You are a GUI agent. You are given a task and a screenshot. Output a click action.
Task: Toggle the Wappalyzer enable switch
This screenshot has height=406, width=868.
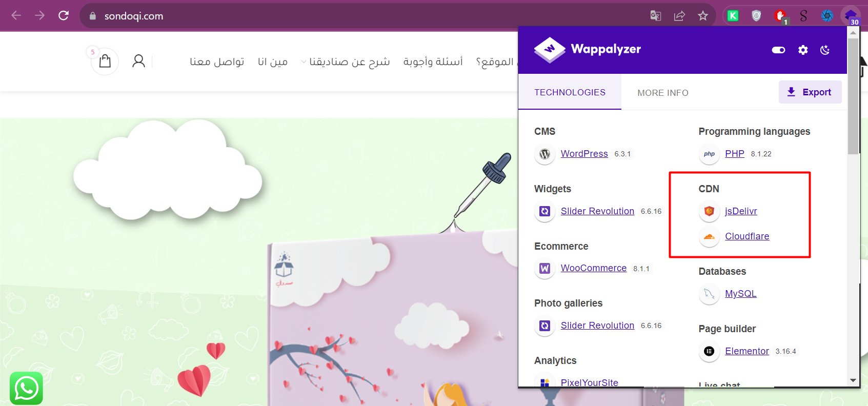(778, 50)
